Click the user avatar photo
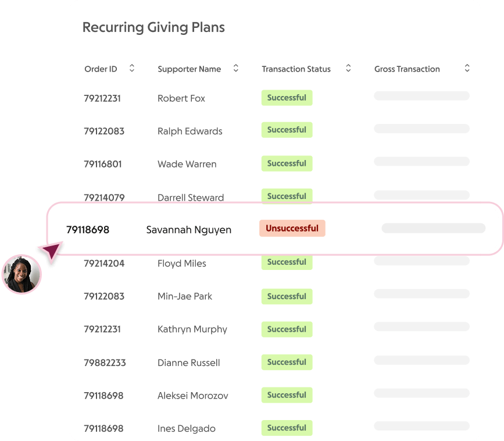Viewport: 504px width, 441px height. coord(22,274)
